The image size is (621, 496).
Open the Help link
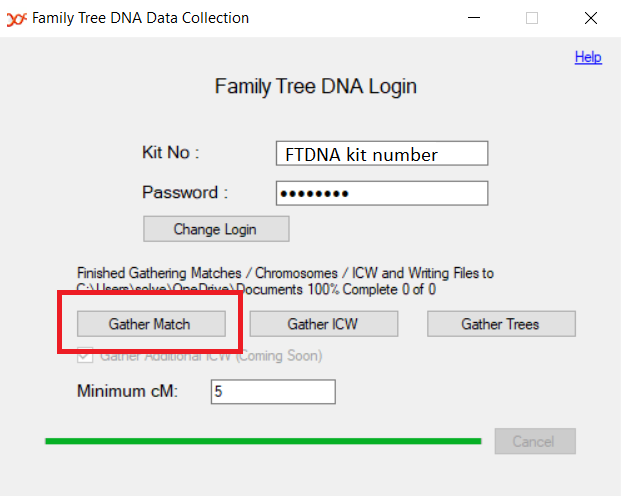pos(588,57)
